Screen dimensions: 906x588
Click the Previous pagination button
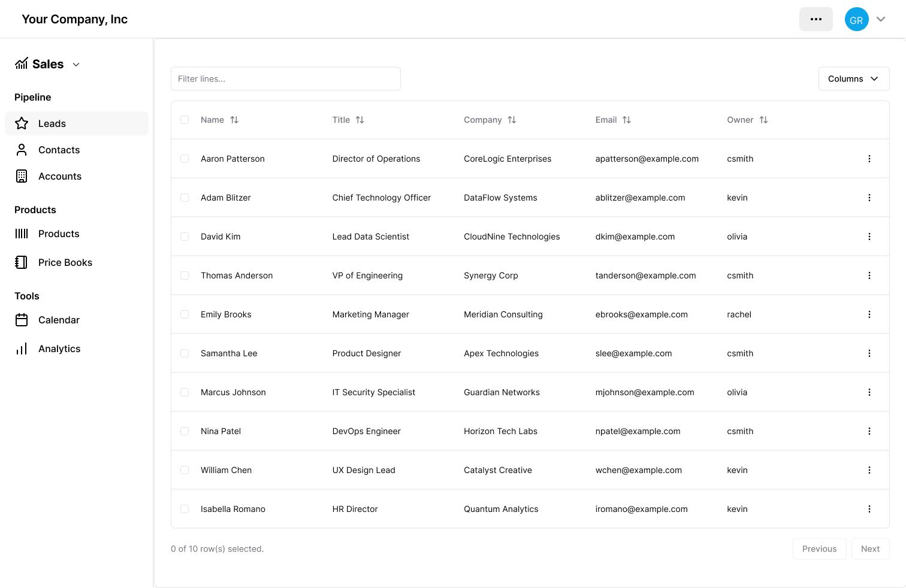(819, 548)
